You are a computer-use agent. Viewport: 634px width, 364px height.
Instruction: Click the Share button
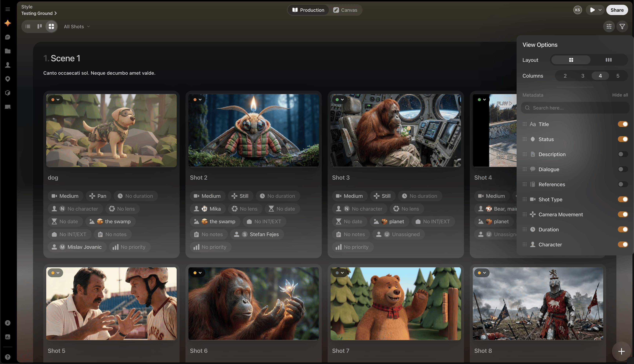point(617,10)
